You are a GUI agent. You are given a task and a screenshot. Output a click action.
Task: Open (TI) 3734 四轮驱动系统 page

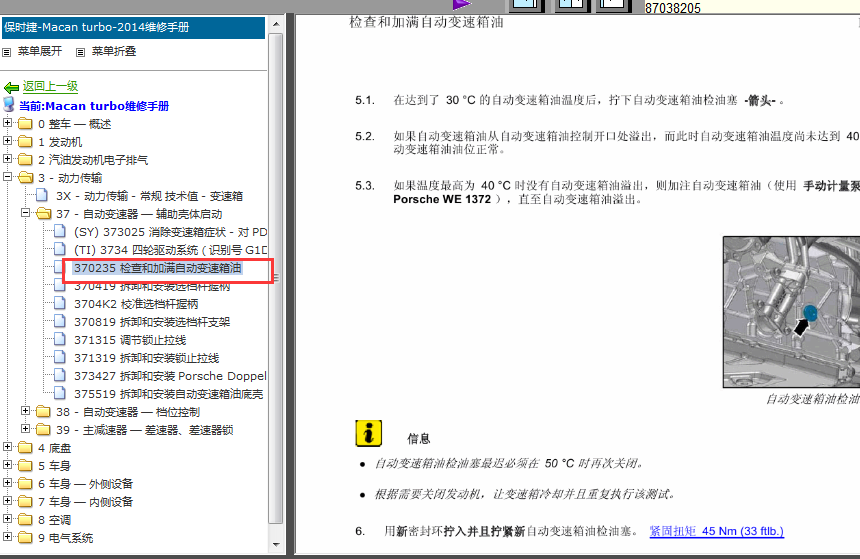pyautogui.click(x=170, y=250)
